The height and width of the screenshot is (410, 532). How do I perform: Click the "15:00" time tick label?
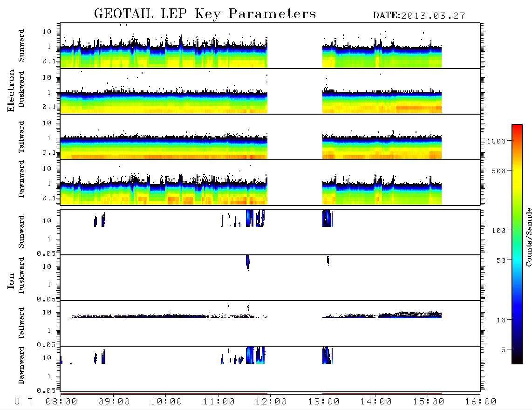429,402
